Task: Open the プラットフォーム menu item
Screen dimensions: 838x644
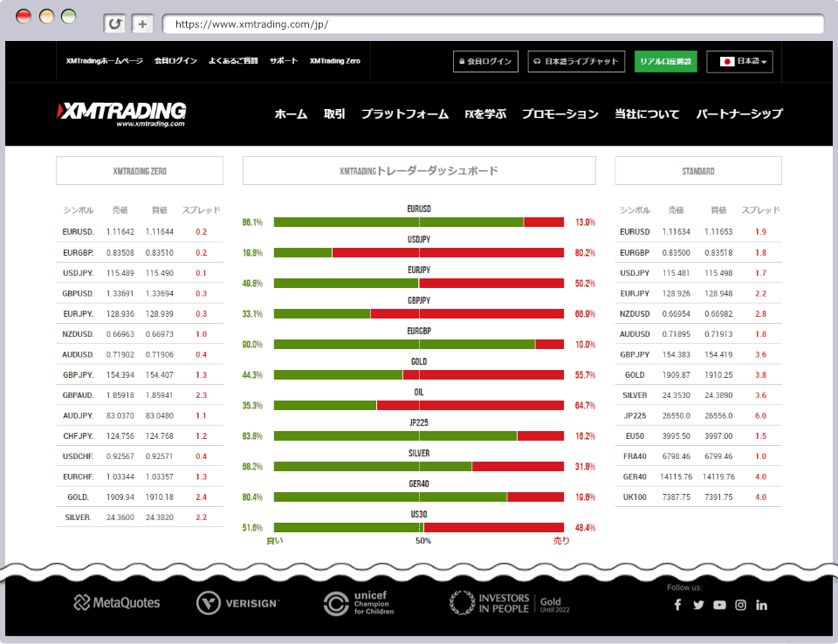Action: pos(404,113)
